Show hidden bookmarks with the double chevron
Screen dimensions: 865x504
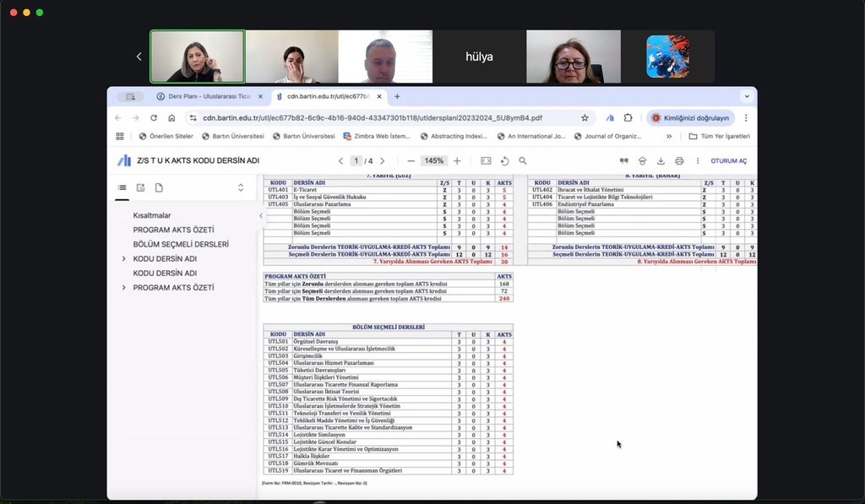coord(669,136)
